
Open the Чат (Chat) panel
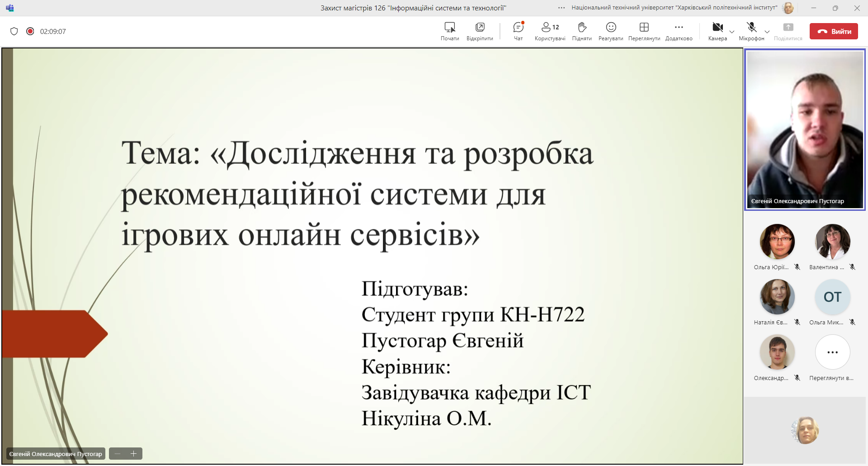tap(518, 31)
